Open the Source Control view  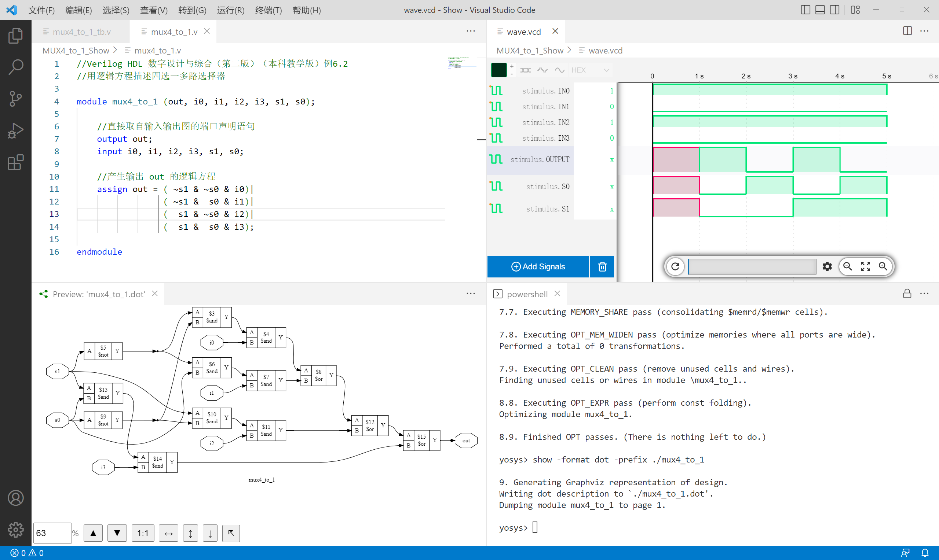[x=15, y=99]
